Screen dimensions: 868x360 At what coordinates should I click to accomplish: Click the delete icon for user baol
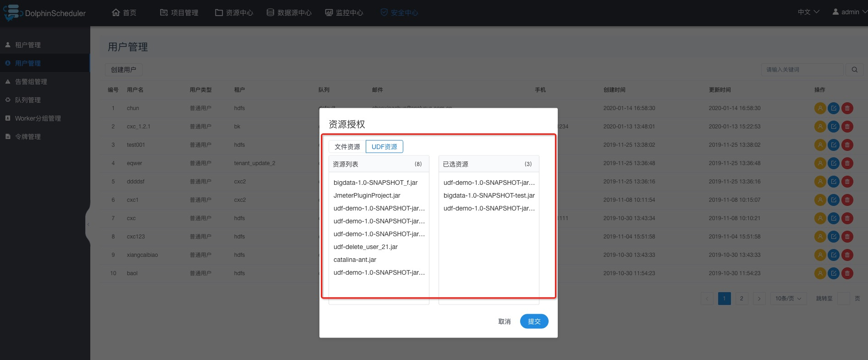click(847, 273)
